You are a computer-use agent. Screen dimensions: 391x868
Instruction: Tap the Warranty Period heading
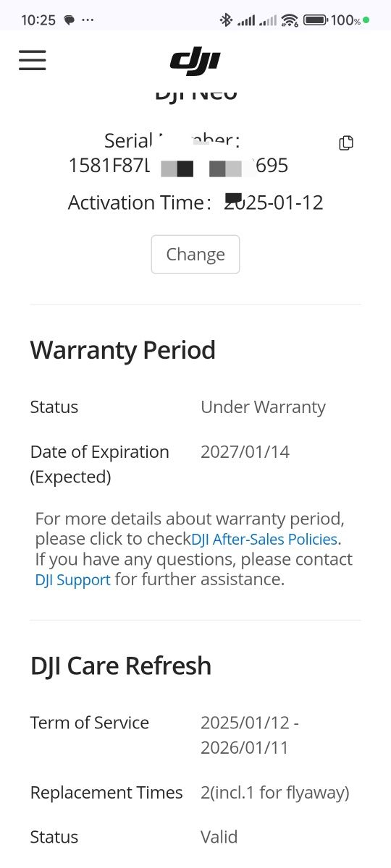[123, 350]
